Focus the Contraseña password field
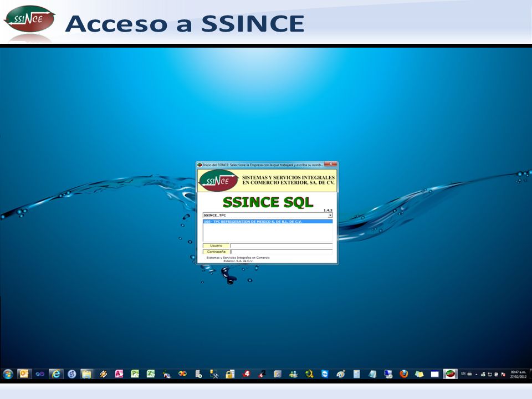The width and height of the screenshot is (532, 399). (282, 252)
